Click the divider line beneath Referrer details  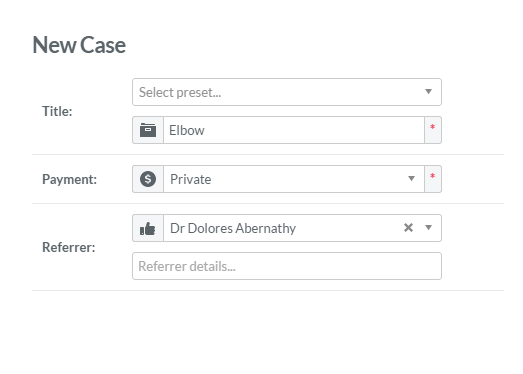(268, 290)
